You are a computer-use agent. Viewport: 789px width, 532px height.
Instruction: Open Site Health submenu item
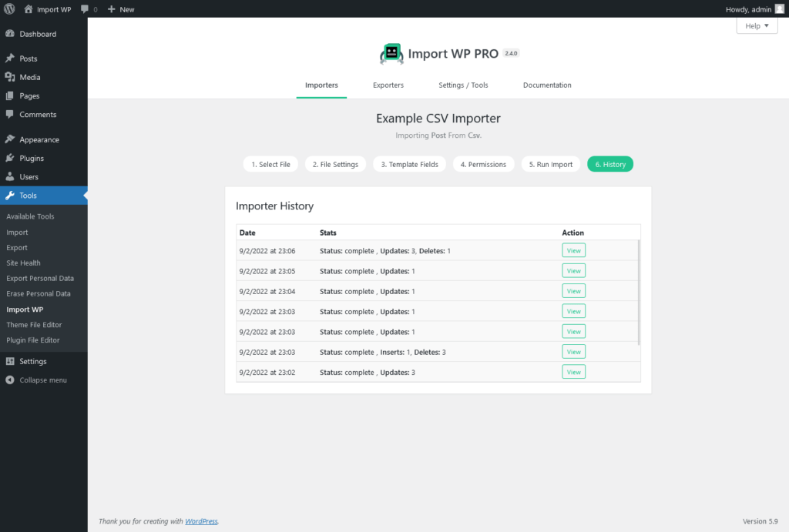click(23, 263)
